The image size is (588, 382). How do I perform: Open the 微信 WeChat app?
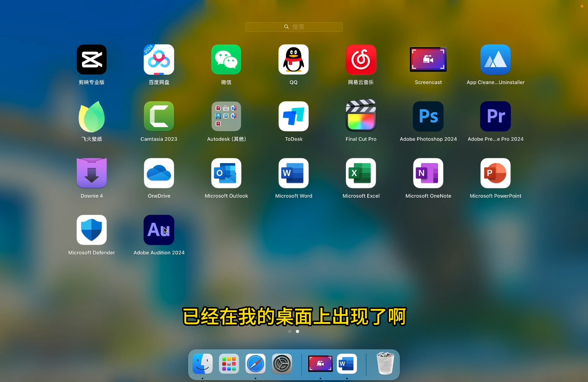pos(226,59)
